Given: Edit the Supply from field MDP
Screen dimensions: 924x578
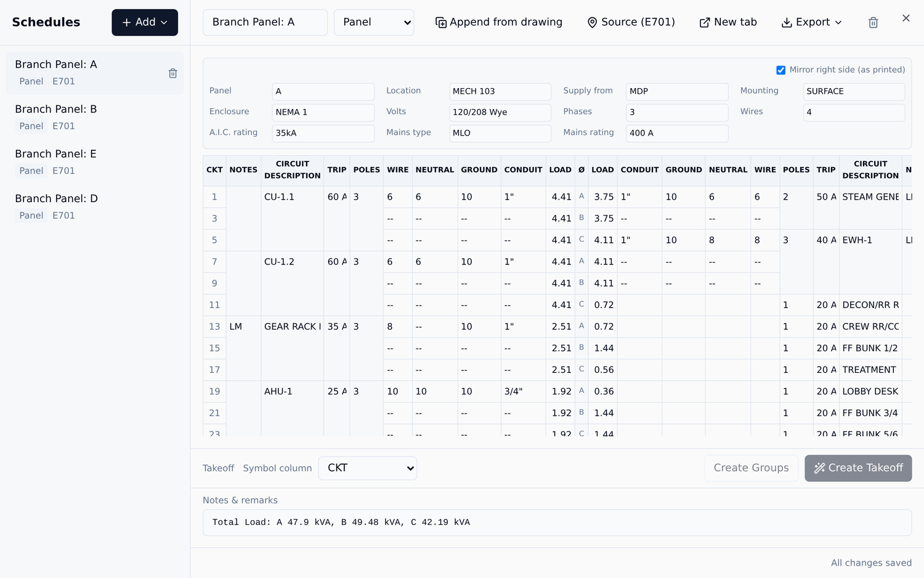Looking at the screenshot, I should [x=677, y=91].
